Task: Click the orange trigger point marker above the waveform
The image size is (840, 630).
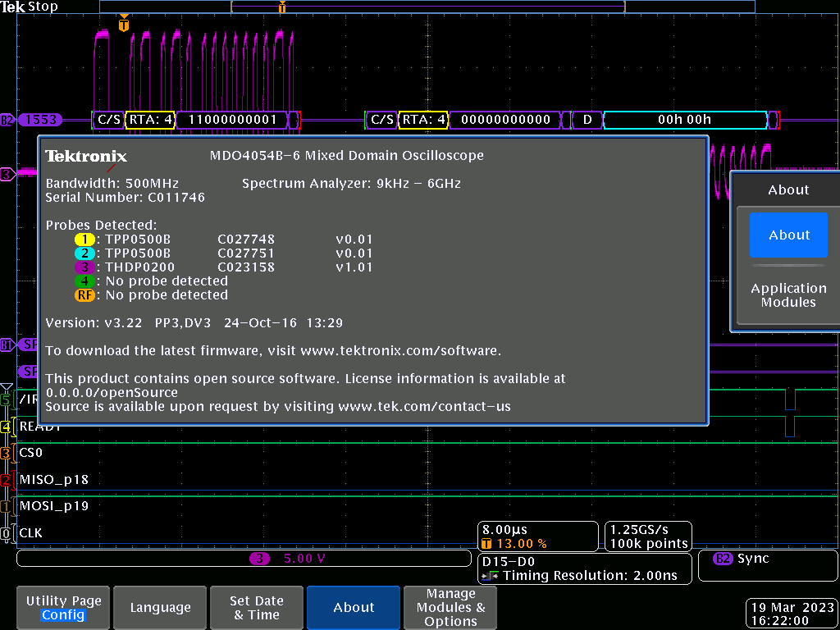Action: coord(124,24)
